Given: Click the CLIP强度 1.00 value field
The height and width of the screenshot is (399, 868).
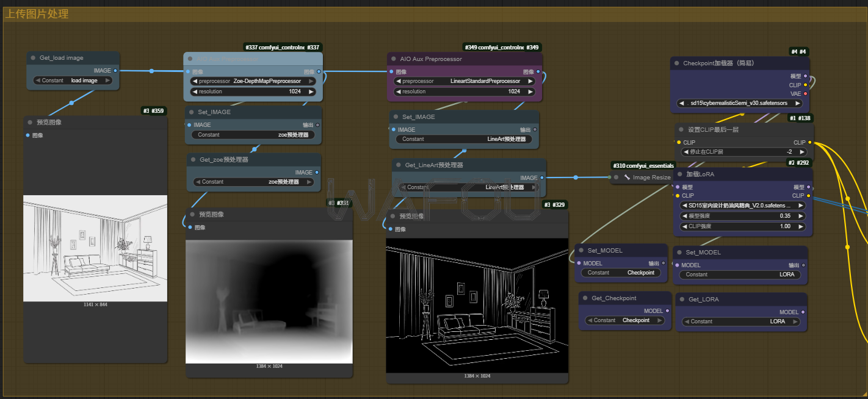Looking at the screenshot, I should 743,226.
